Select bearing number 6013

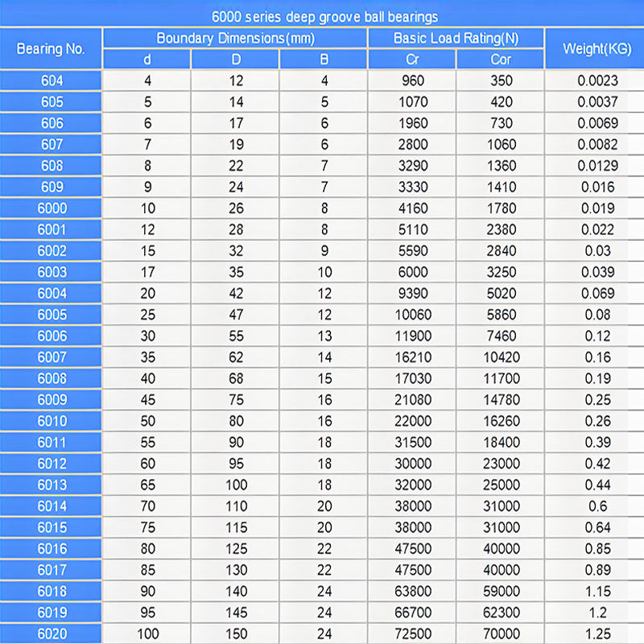52,485
